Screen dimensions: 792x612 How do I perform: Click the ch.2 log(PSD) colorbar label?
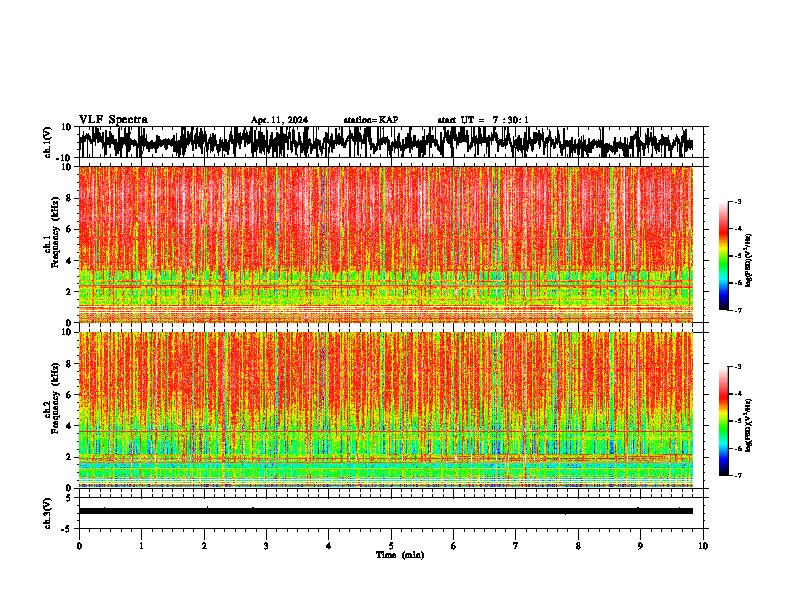(749, 425)
